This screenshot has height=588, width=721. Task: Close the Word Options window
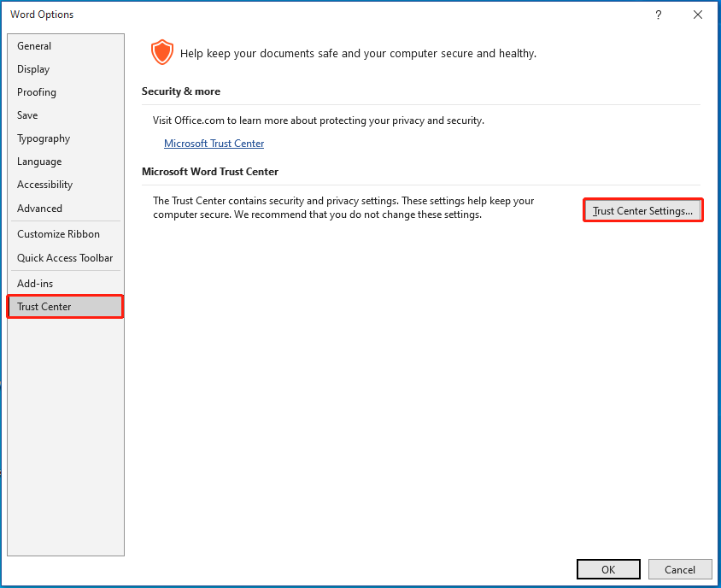(x=698, y=15)
